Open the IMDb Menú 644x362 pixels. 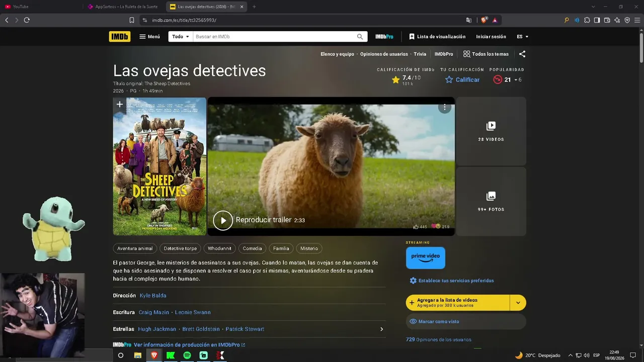[x=149, y=37]
